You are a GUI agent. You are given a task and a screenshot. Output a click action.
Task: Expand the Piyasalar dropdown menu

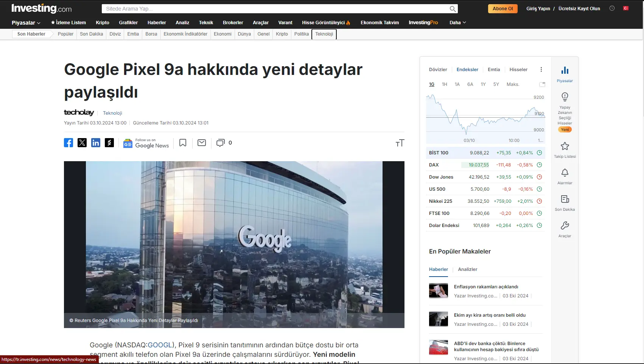coord(26,23)
